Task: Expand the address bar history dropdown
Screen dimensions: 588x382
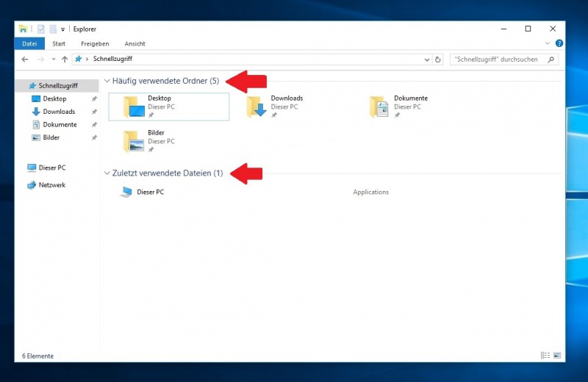Action: pos(427,60)
